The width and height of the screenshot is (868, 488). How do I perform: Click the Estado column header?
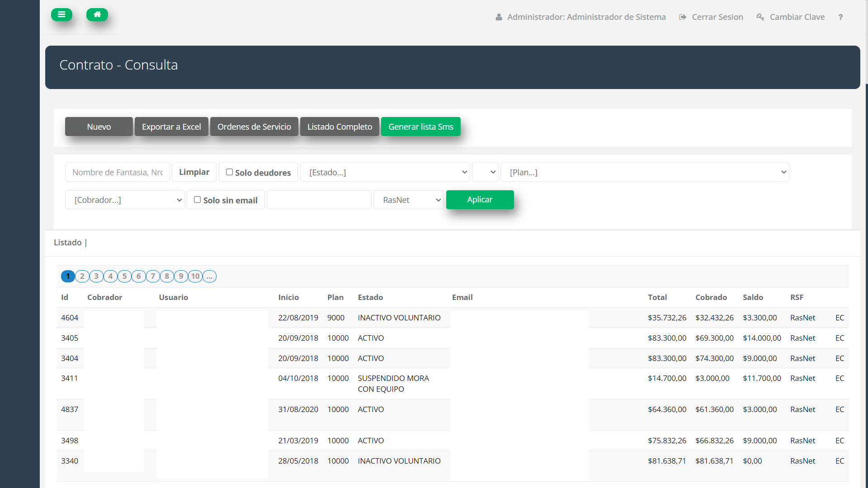tap(370, 297)
